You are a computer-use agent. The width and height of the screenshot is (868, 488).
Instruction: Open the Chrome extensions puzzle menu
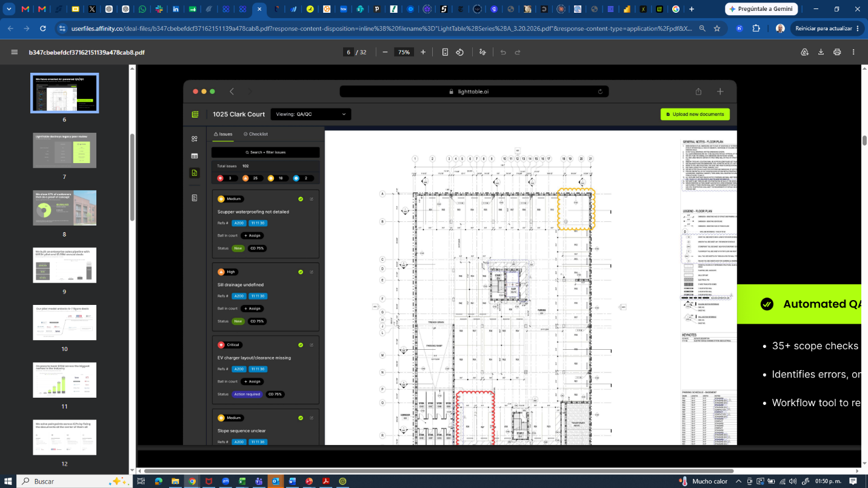coord(756,28)
